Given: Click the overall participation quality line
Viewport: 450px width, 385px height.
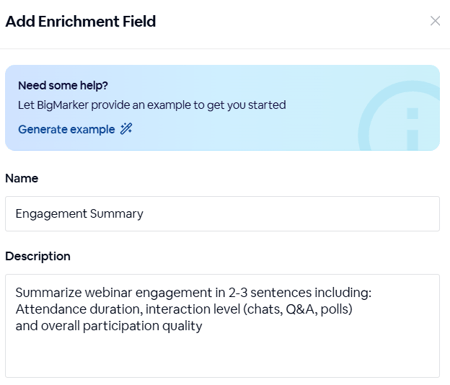Looking at the screenshot, I should [109, 326].
